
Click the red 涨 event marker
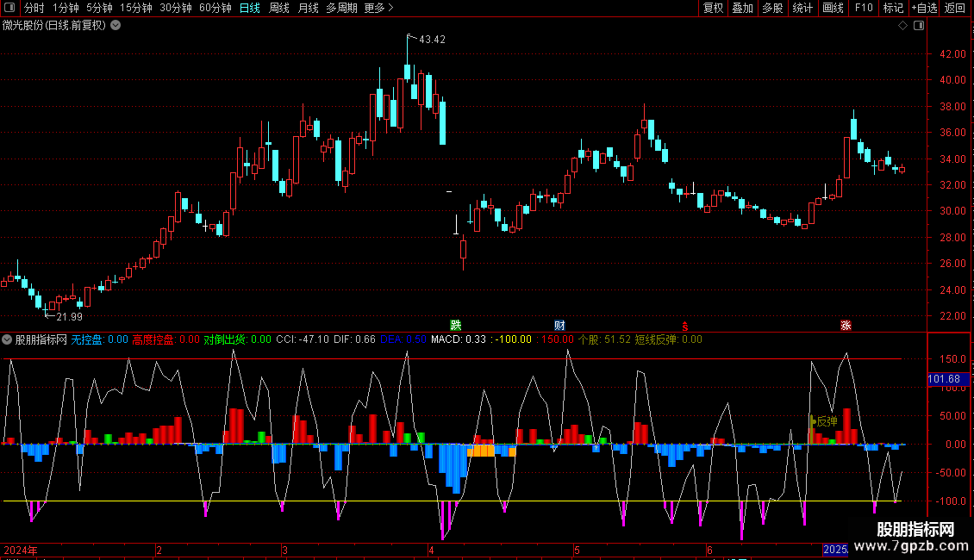pos(846,326)
